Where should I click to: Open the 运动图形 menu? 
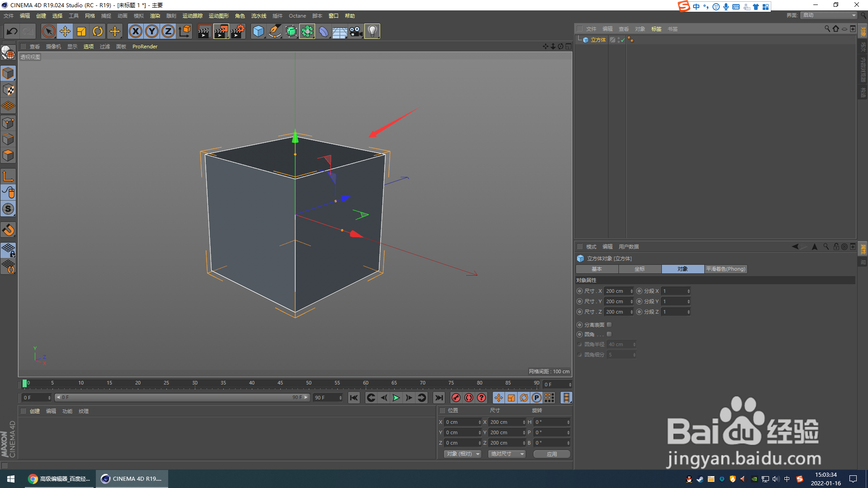[x=218, y=16]
